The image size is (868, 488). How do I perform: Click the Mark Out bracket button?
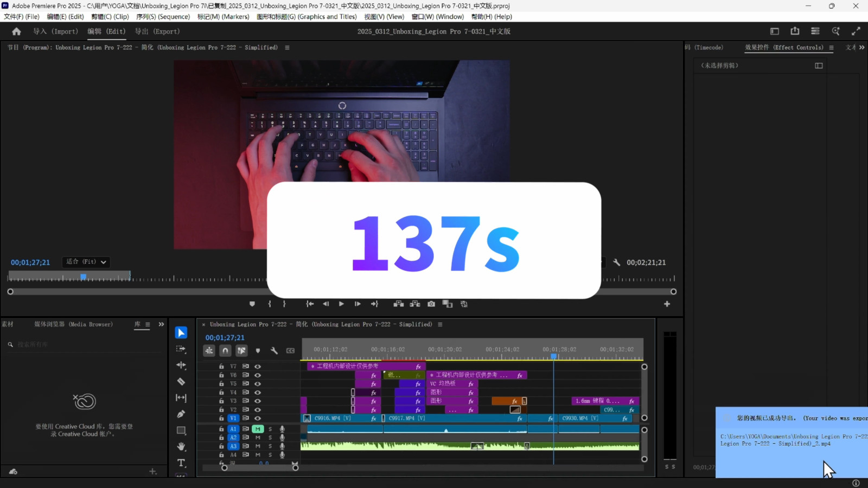pyautogui.click(x=284, y=304)
